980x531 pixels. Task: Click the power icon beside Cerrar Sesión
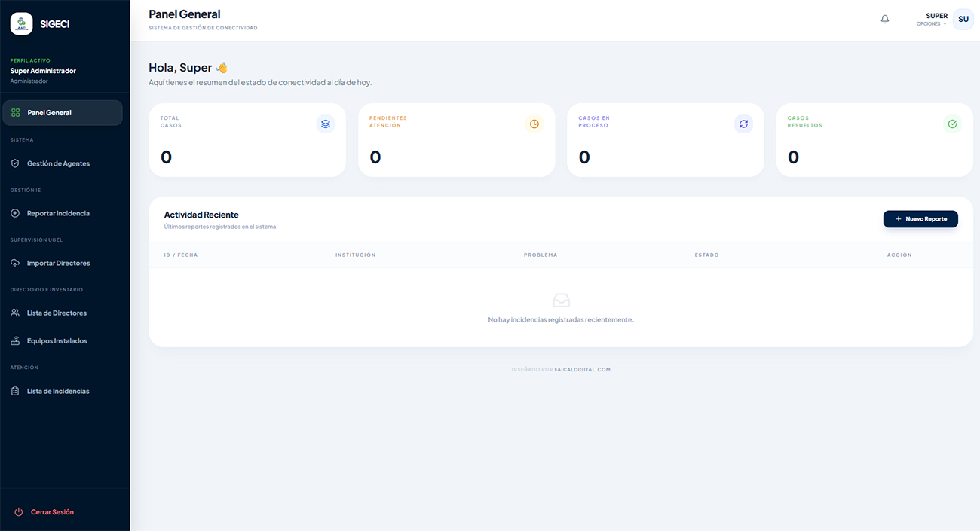pos(19,512)
